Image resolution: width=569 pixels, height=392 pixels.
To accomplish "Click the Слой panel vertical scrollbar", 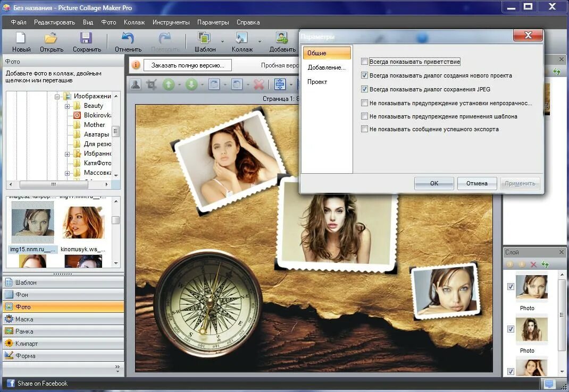I will point(562,315).
